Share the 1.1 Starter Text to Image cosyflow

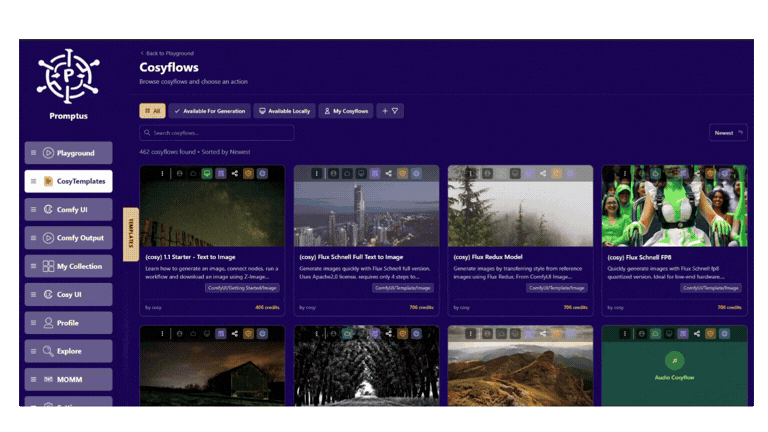pyautogui.click(x=235, y=173)
